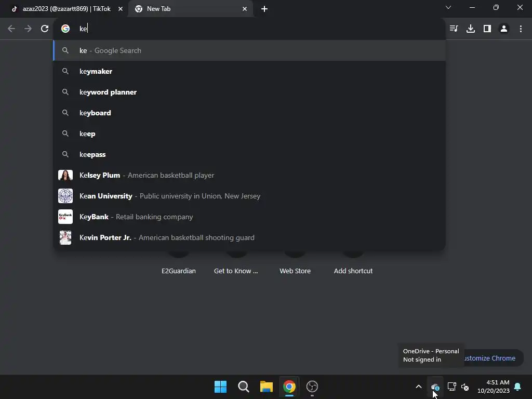Click the search icon beside 'keepass'
This screenshot has width=532, height=399.
click(x=65, y=154)
